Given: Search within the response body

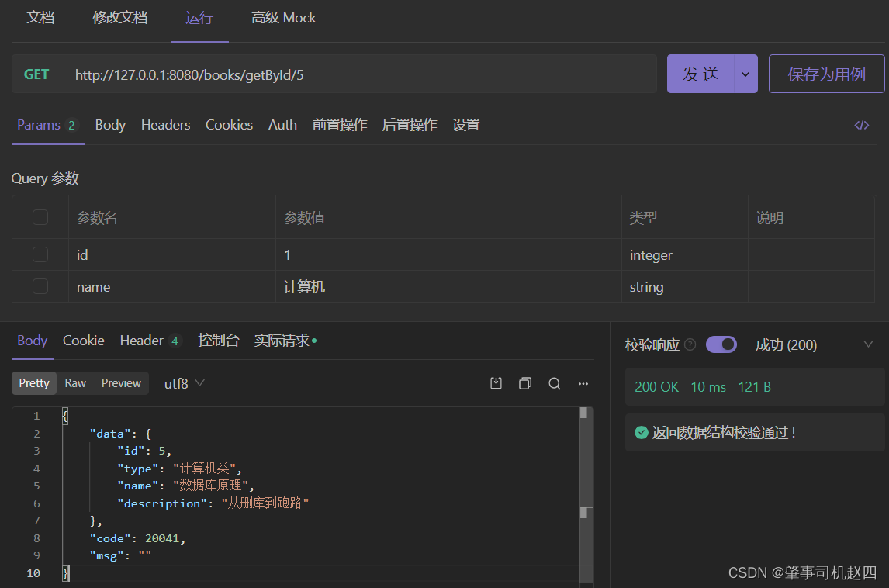Looking at the screenshot, I should [555, 383].
